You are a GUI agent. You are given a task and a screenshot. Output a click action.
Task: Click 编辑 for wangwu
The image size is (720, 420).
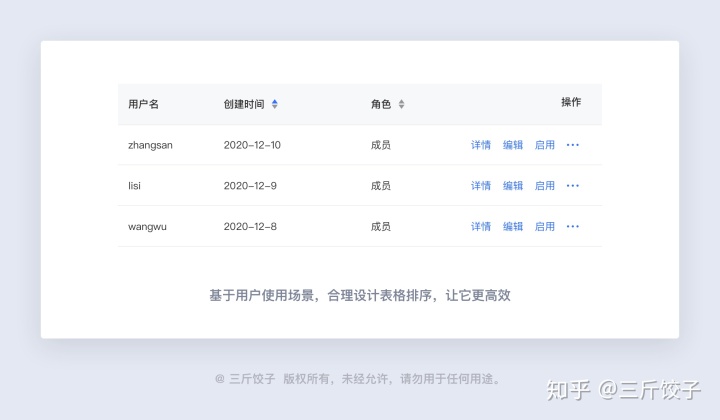(x=513, y=226)
